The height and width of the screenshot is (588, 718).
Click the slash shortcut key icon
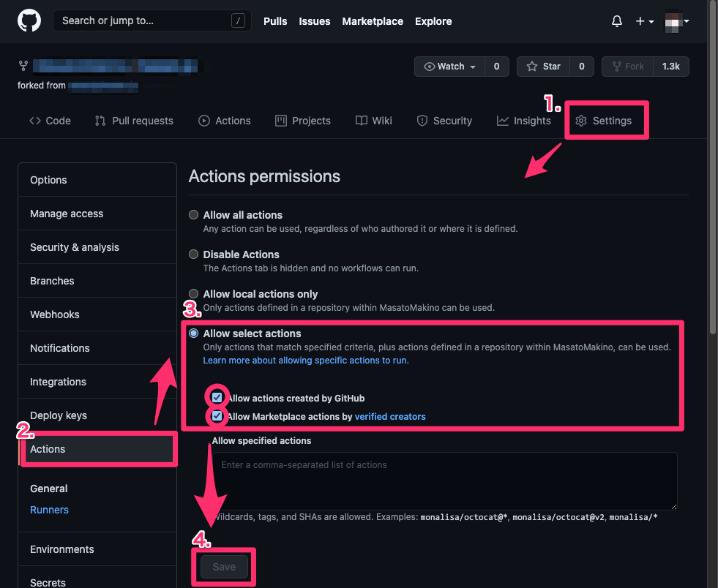click(238, 20)
